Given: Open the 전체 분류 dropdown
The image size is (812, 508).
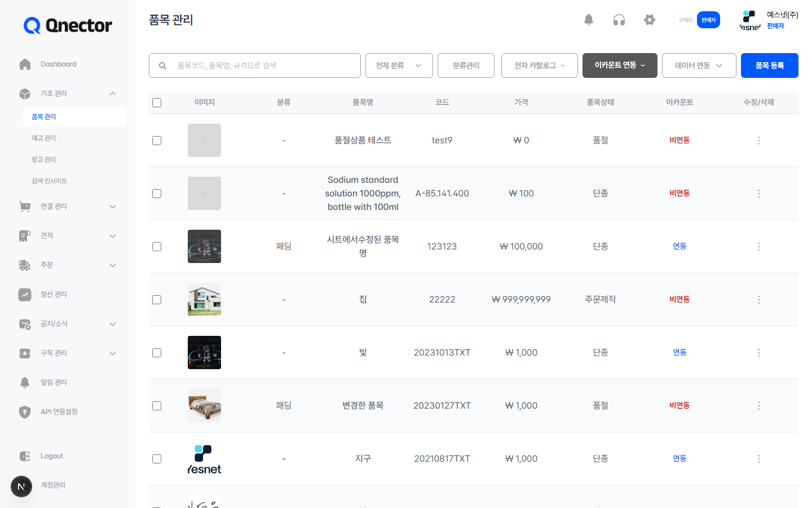Looking at the screenshot, I should click(399, 65).
